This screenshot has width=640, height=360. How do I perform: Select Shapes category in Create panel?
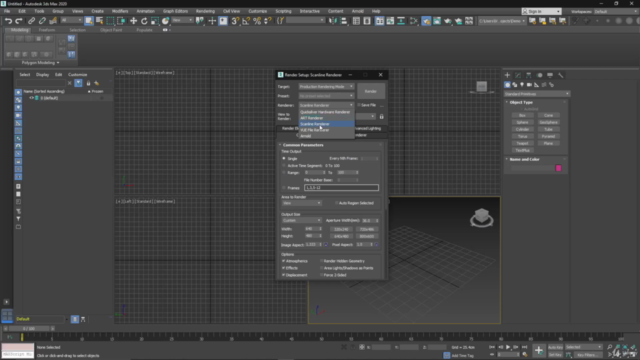[515, 85]
